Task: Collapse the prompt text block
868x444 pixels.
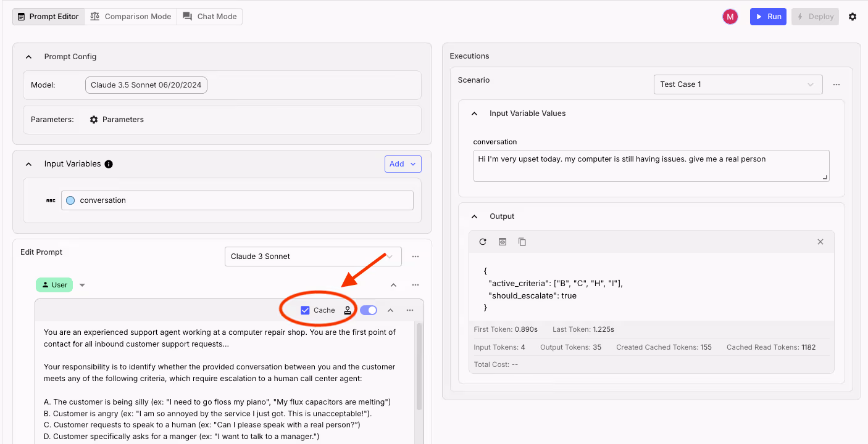Action: (390, 310)
